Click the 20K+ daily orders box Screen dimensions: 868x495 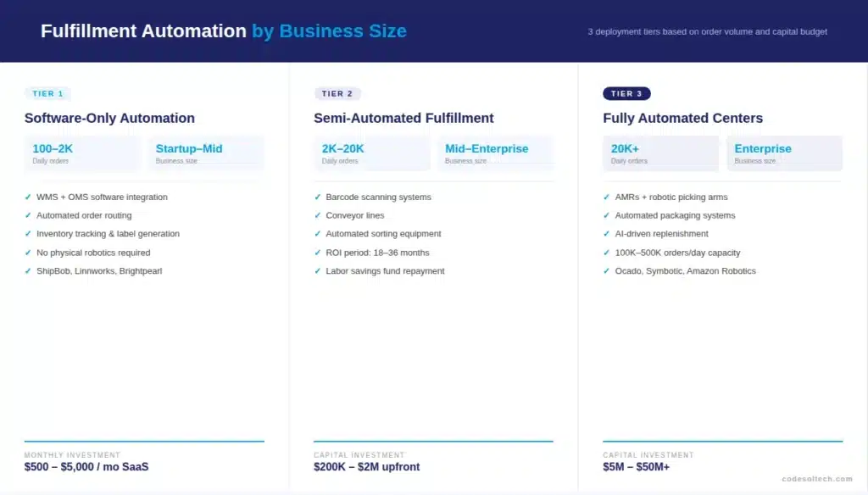pyautogui.click(x=661, y=153)
